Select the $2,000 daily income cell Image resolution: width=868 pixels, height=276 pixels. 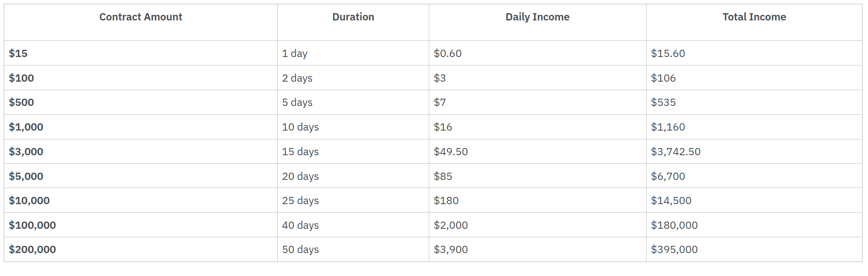[x=451, y=225]
